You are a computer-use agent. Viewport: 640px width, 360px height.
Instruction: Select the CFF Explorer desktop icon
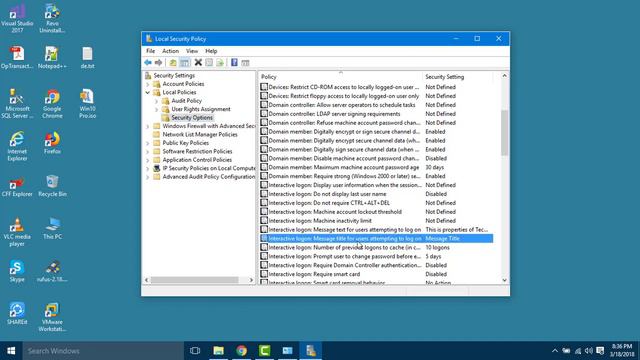[x=17, y=186]
